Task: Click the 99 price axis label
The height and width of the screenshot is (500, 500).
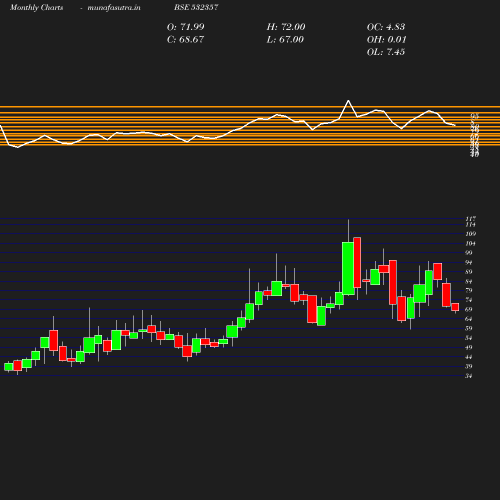Action: 469,253
